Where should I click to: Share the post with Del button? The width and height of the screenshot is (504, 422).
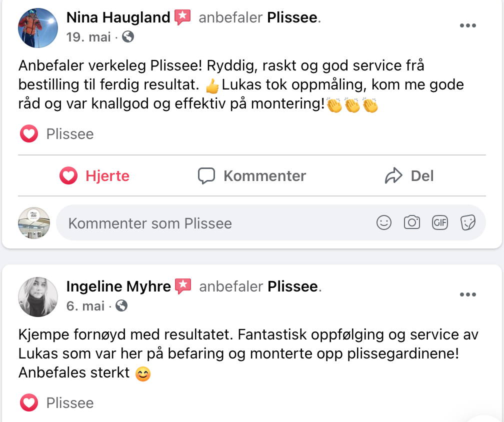(x=409, y=176)
